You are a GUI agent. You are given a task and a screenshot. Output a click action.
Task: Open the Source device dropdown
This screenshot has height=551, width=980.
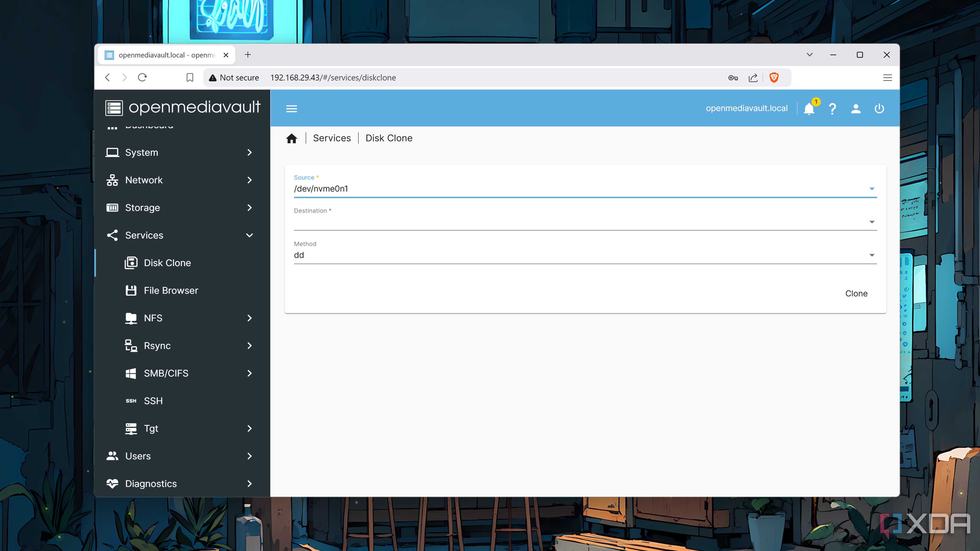tap(585, 189)
